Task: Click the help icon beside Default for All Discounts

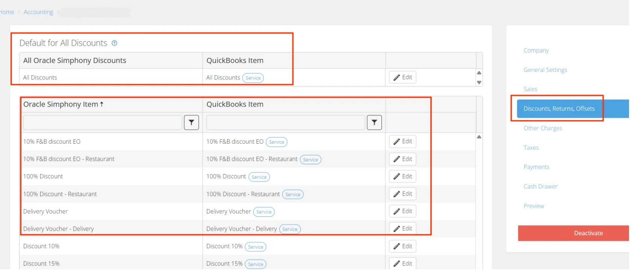Action: point(115,43)
